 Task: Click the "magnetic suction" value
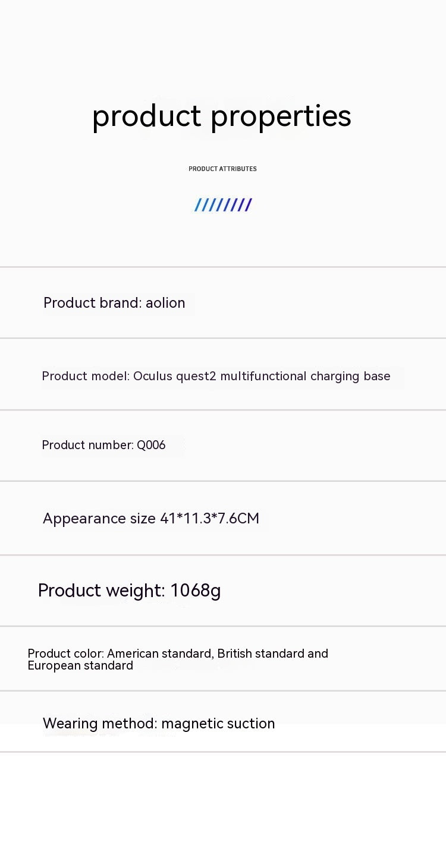click(x=218, y=724)
